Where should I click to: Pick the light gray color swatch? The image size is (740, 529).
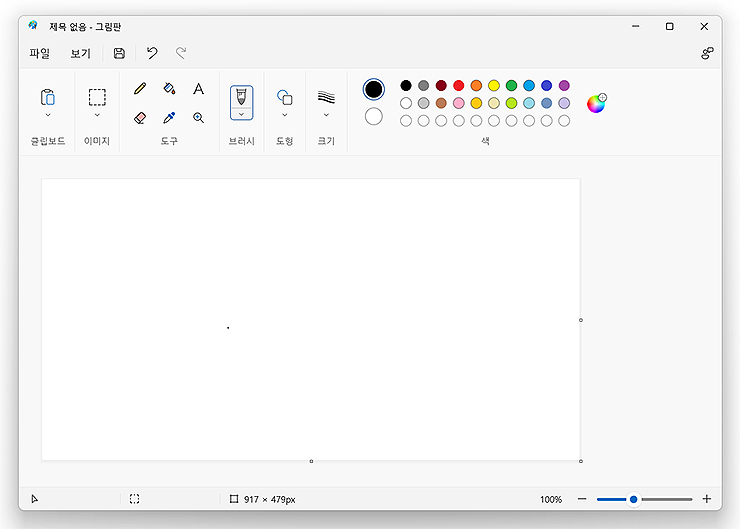pos(423,103)
